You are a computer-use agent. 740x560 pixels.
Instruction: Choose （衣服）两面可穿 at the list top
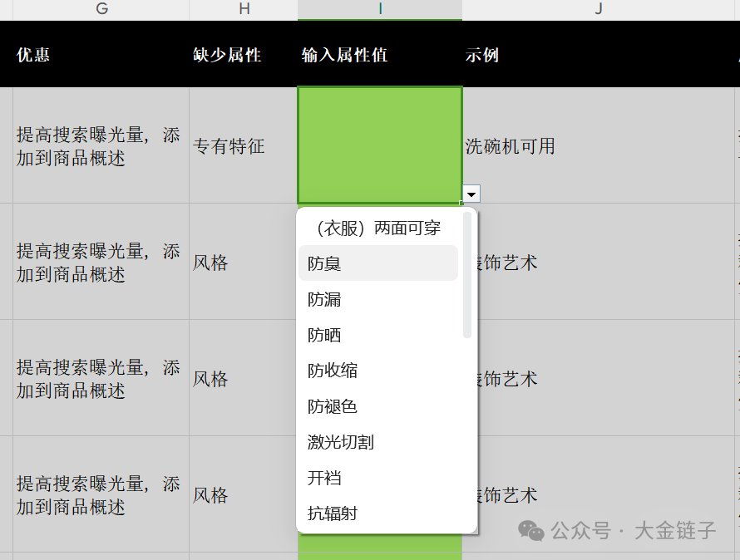pyautogui.click(x=378, y=228)
